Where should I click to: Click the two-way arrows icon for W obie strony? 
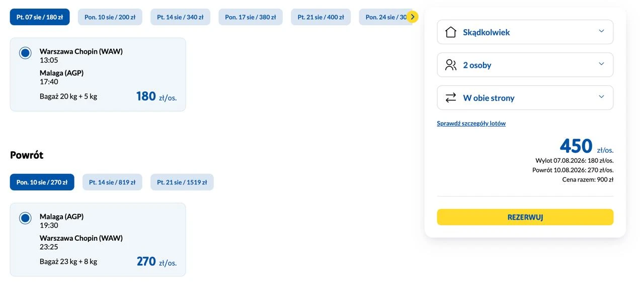tap(451, 98)
